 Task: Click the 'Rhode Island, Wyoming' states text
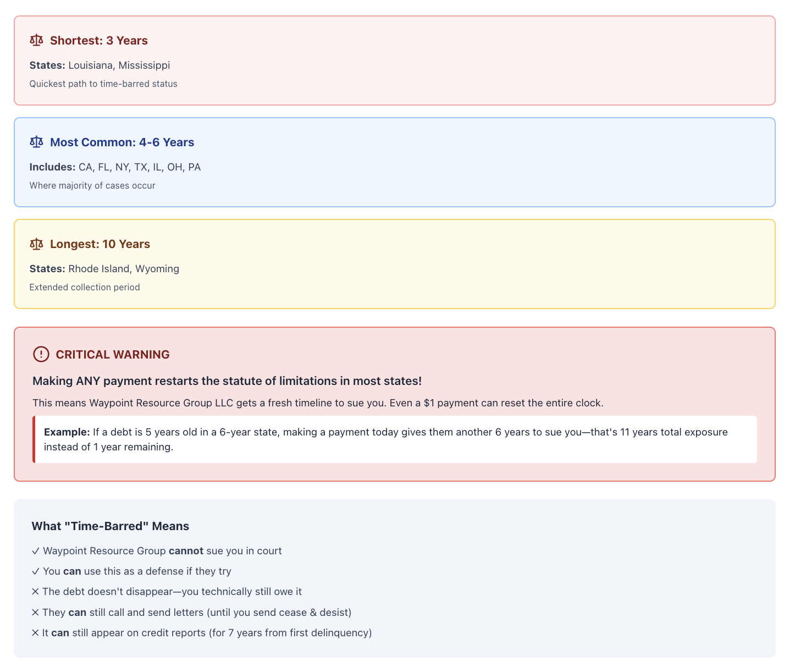[x=124, y=269]
